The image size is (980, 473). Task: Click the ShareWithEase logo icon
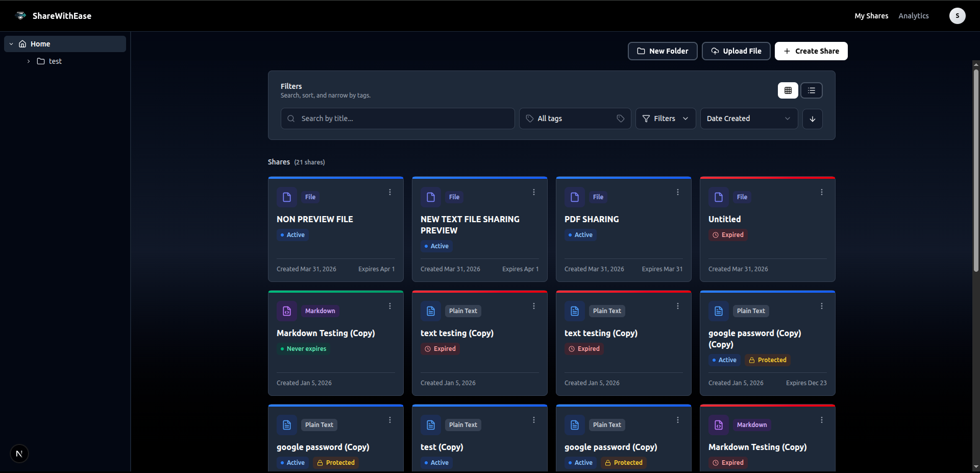pyautogui.click(x=21, y=16)
